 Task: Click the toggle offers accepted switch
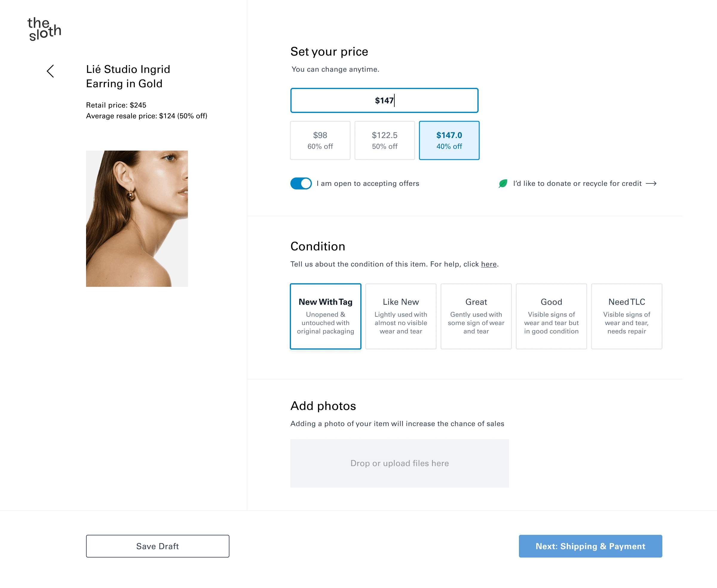tap(300, 183)
